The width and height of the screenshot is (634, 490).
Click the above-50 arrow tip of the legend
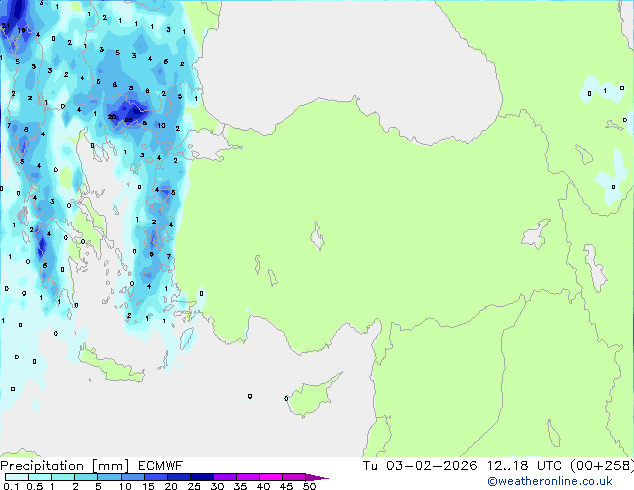[x=317, y=477]
